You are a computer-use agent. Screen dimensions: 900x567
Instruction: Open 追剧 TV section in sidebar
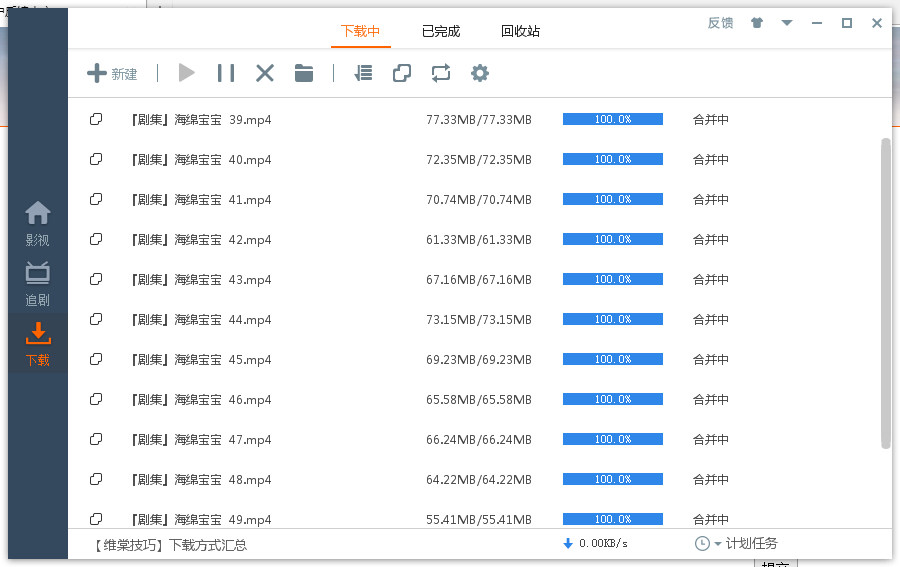coord(38,284)
